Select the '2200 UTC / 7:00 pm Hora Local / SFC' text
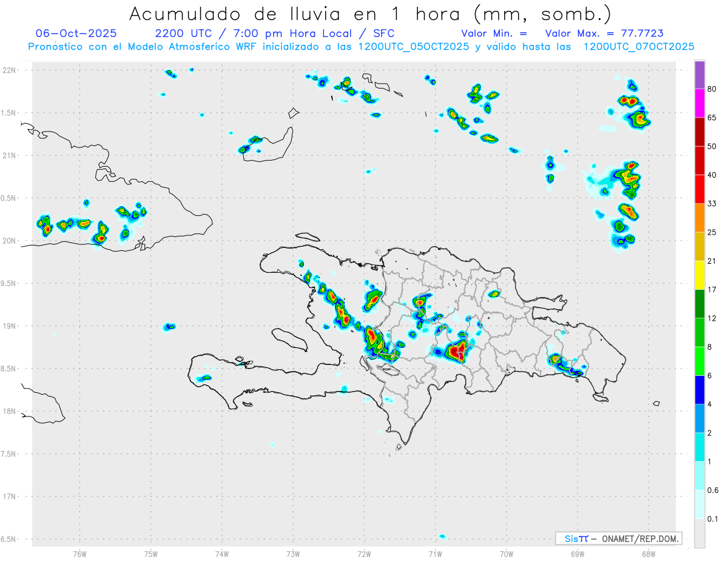This screenshot has width=728, height=562. tap(275, 33)
